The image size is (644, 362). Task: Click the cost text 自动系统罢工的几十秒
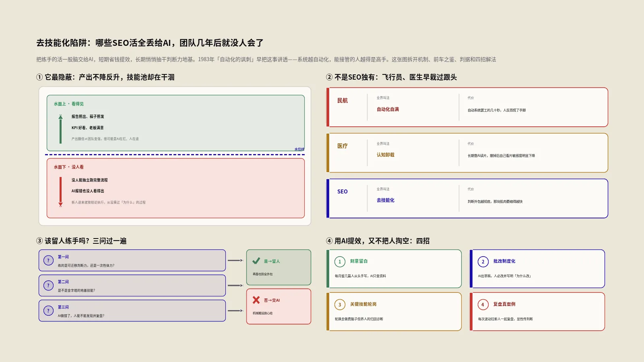(x=497, y=110)
